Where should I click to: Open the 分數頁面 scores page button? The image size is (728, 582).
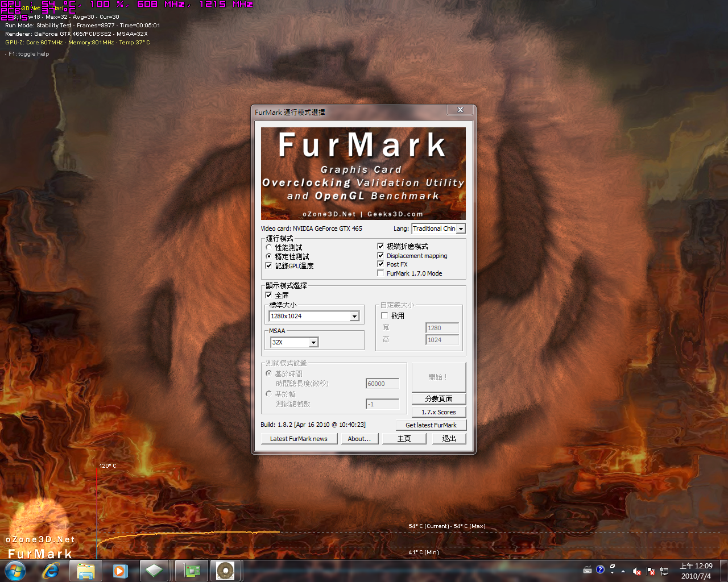click(x=439, y=398)
